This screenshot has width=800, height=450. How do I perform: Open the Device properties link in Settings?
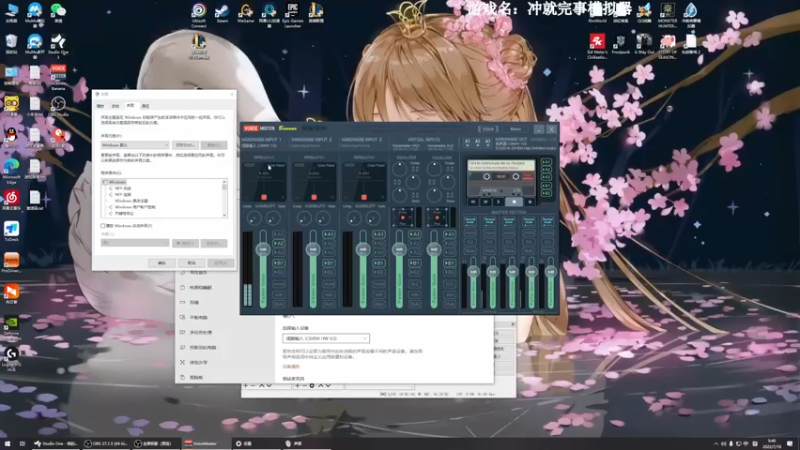(x=291, y=366)
